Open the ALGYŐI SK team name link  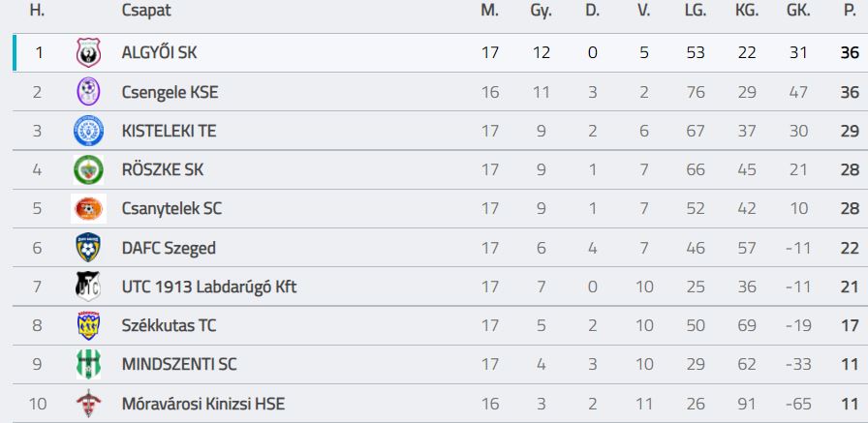click(x=159, y=52)
